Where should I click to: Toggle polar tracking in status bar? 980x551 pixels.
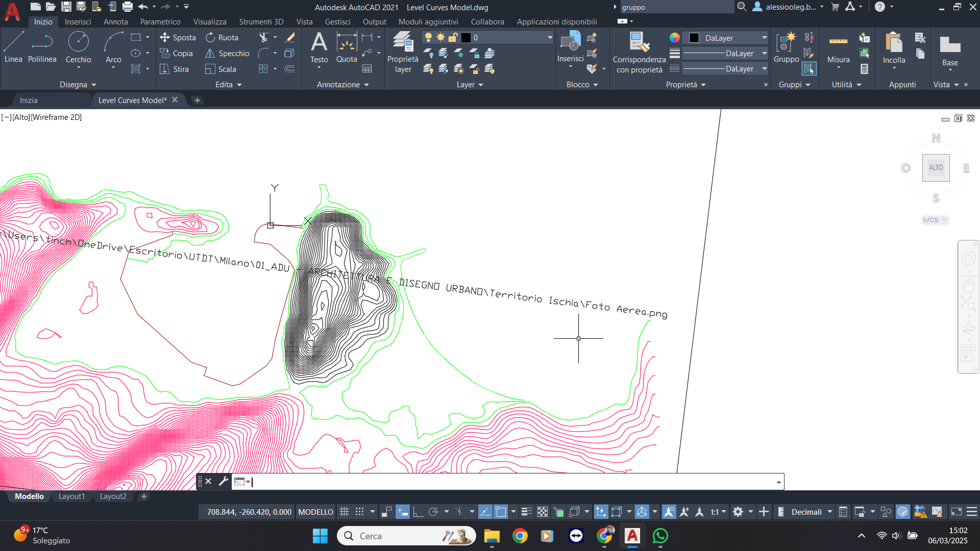pos(434,512)
